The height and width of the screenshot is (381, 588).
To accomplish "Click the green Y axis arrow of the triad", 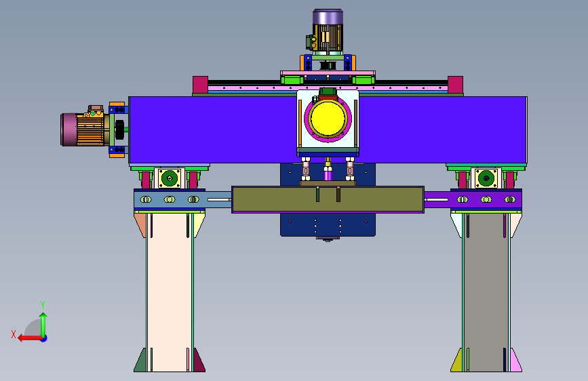I will click(x=43, y=325).
